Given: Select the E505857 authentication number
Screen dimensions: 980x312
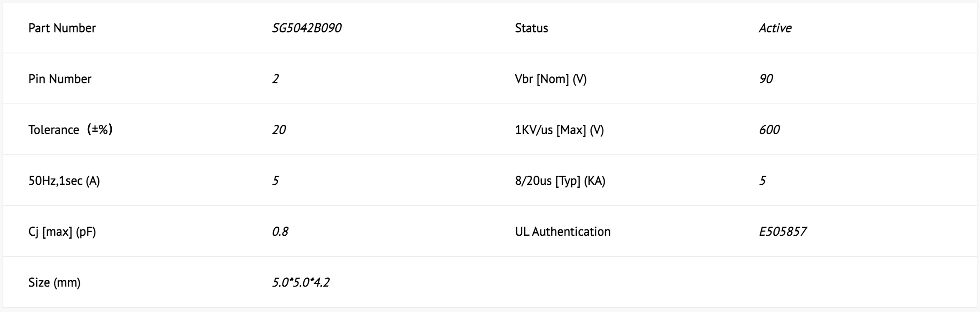Looking at the screenshot, I should 783,231.
